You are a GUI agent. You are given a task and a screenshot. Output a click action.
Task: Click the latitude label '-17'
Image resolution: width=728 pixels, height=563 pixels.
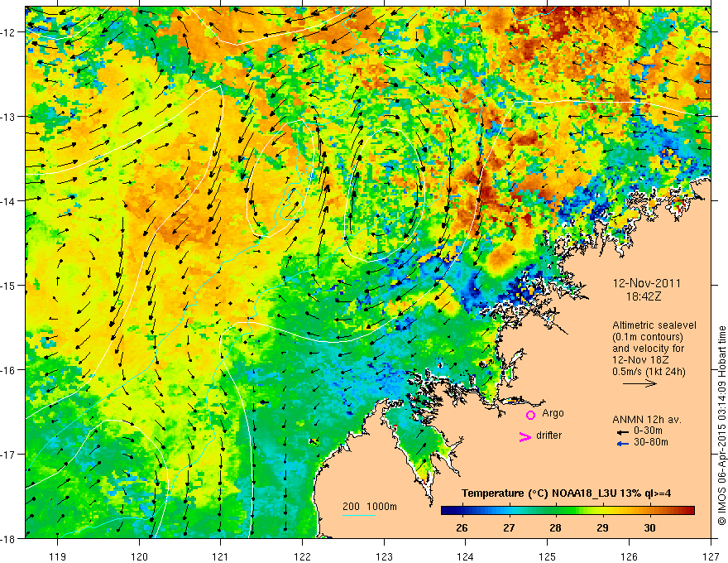click(8, 454)
